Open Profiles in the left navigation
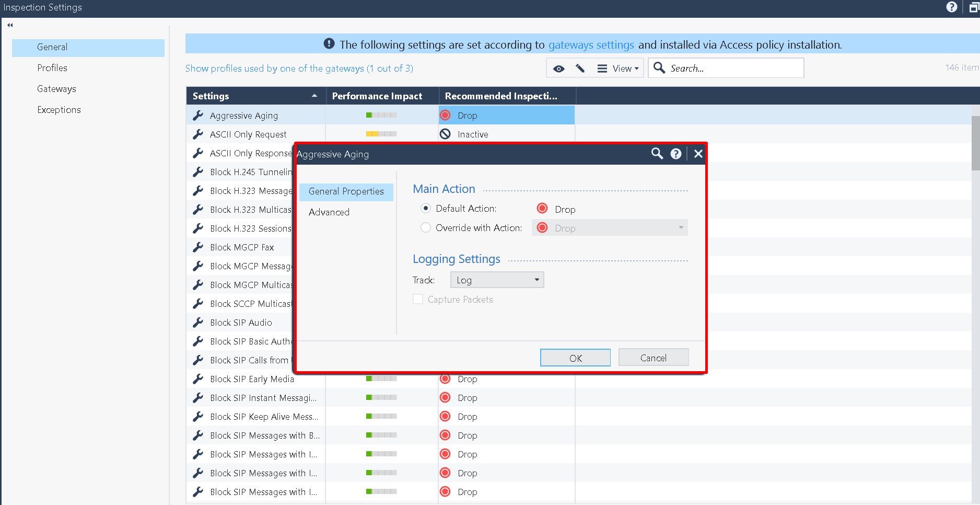 pos(52,68)
